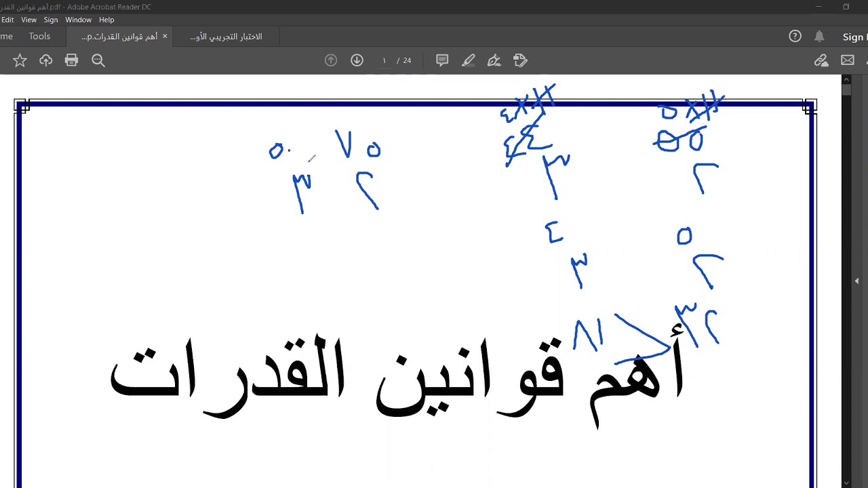Switch to the Tools tab
Viewport: 868px width, 488px height.
pos(39,37)
